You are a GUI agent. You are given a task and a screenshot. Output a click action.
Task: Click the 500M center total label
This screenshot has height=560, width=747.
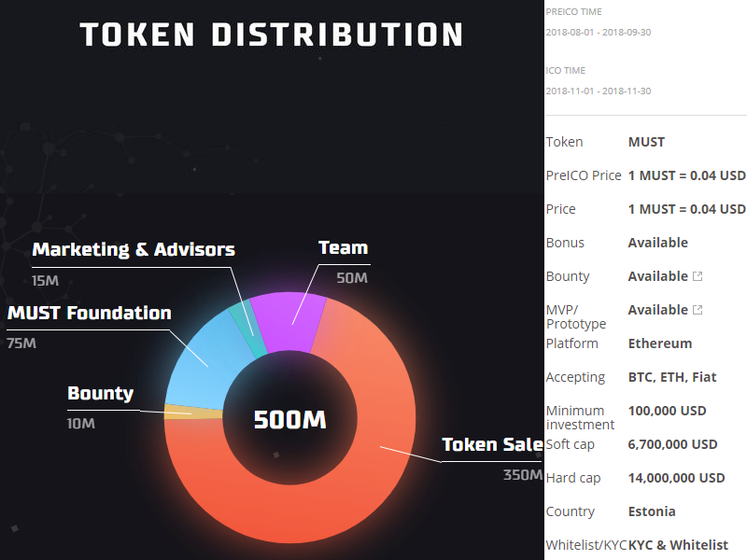point(289,419)
